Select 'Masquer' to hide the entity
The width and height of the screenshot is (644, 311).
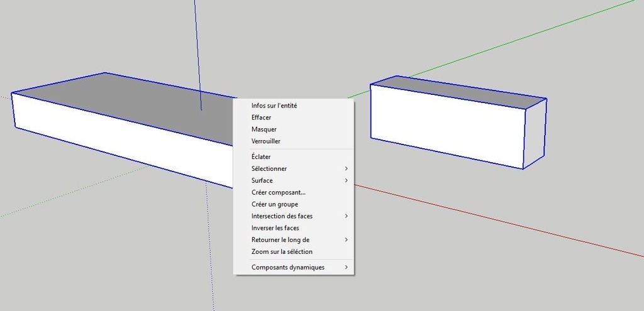coord(264,129)
